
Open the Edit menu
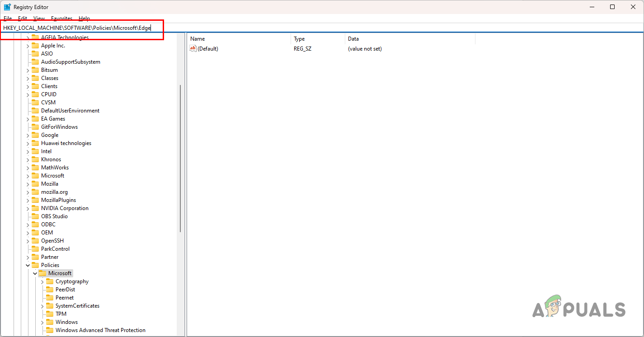tap(22, 19)
